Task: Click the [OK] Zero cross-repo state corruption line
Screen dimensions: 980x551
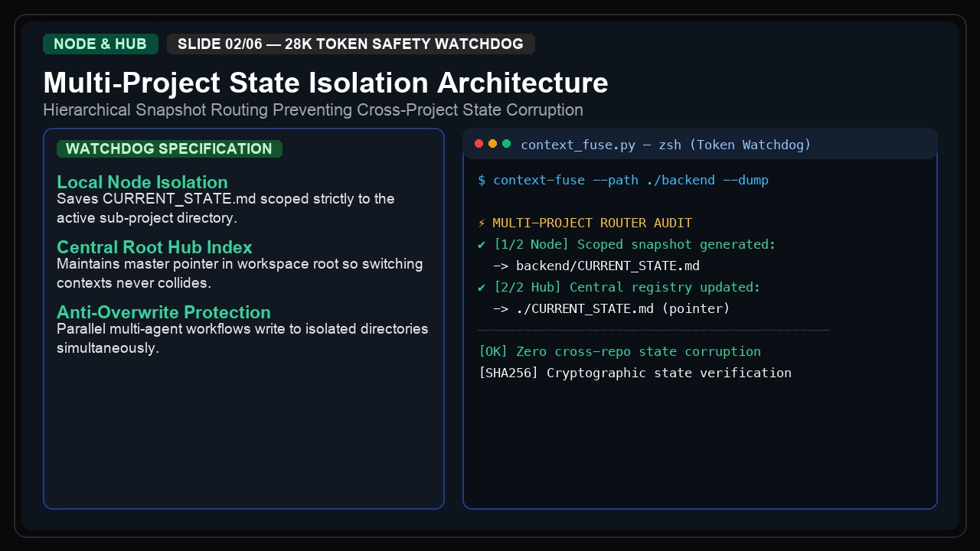Action: (x=619, y=352)
